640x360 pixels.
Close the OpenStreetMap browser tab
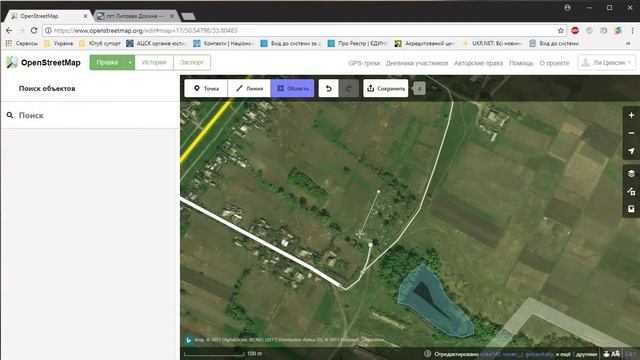[85, 16]
